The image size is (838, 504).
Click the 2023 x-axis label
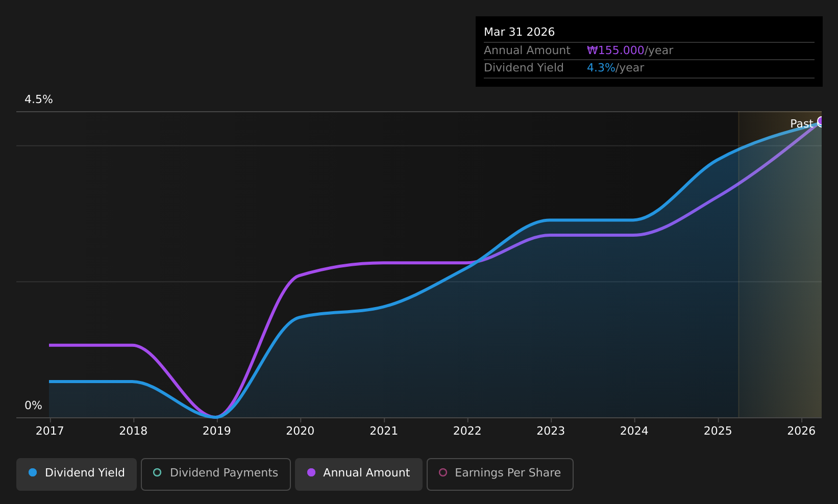(x=551, y=431)
